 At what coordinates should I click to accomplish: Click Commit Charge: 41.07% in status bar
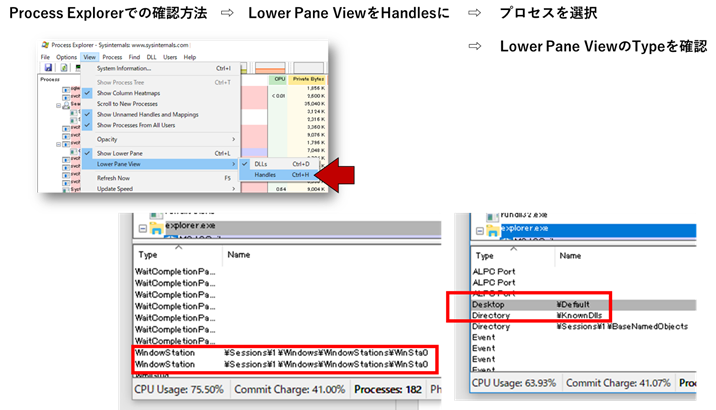(618, 383)
